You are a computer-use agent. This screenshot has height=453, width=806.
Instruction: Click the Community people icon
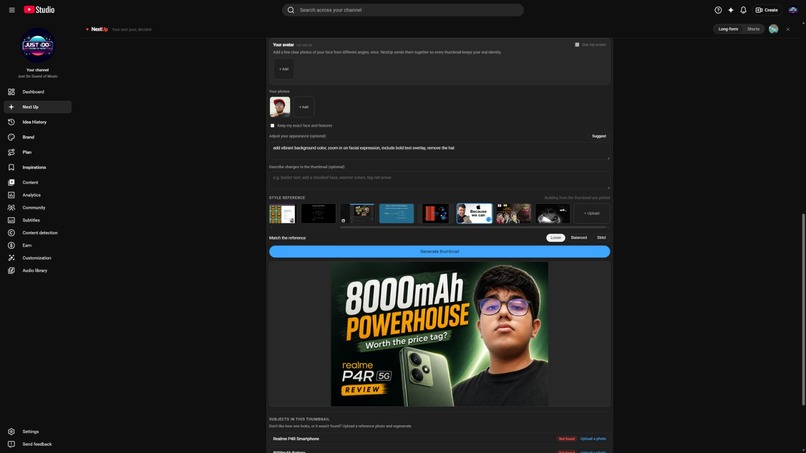(x=11, y=208)
